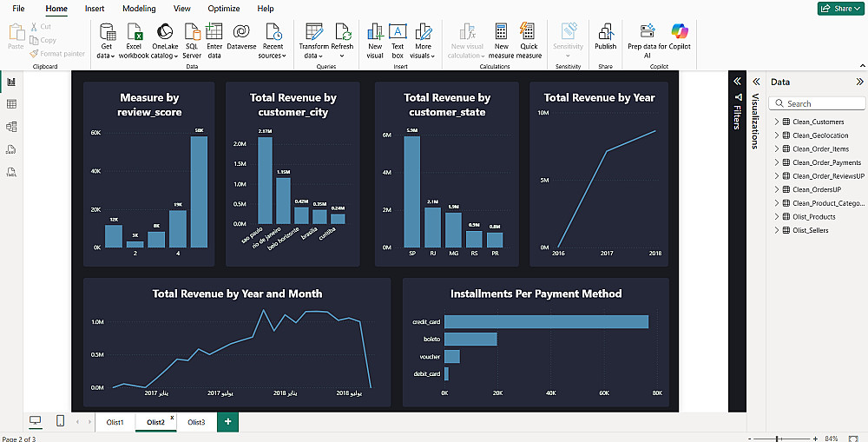
Task: Click the Publish icon
Action: [x=605, y=31]
